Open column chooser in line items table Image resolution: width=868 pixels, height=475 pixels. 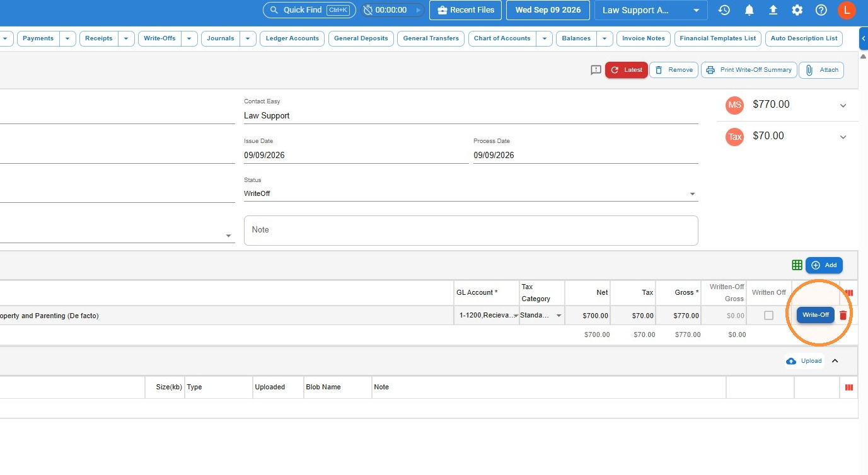[x=848, y=293]
